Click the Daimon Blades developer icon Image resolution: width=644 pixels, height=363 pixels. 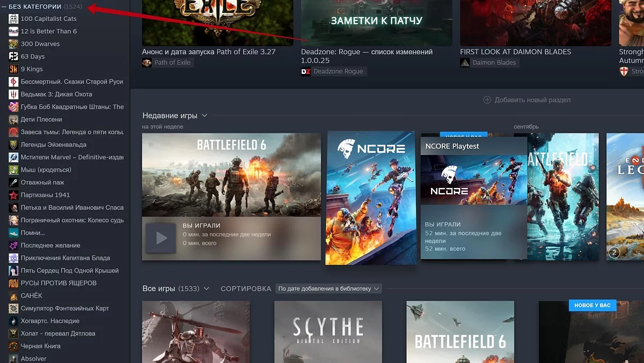tap(465, 63)
